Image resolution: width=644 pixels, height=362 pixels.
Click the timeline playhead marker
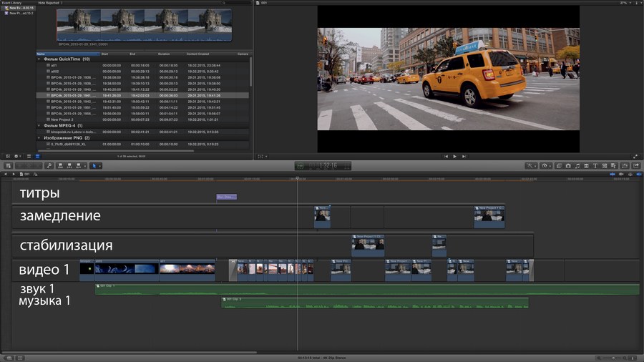(x=298, y=179)
